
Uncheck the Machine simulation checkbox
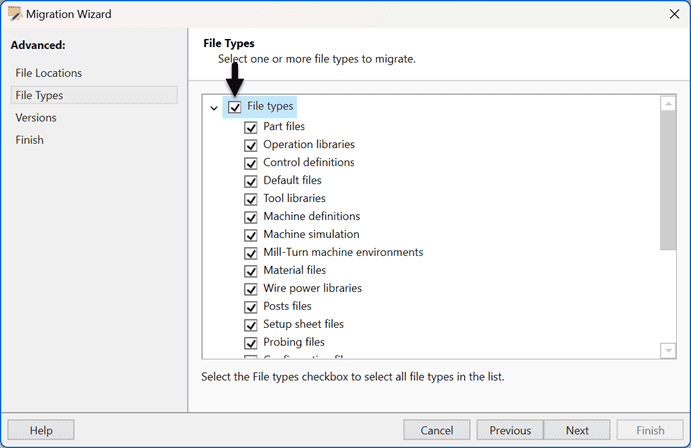point(251,235)
